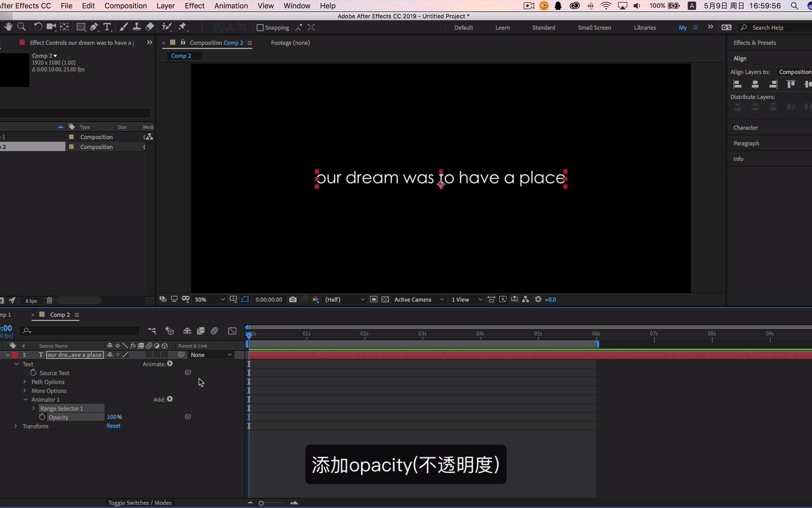Screen dimensions: 812x508
Task: Select the Brush tool
Action: [124, 27]
